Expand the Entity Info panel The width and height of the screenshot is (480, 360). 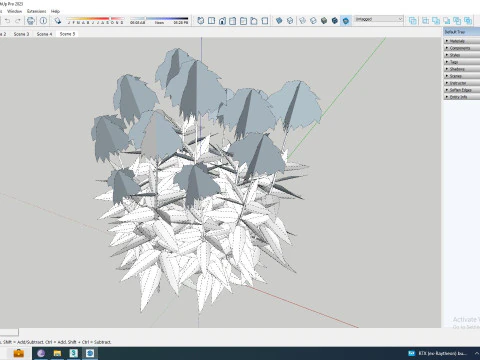click(462, 97)
